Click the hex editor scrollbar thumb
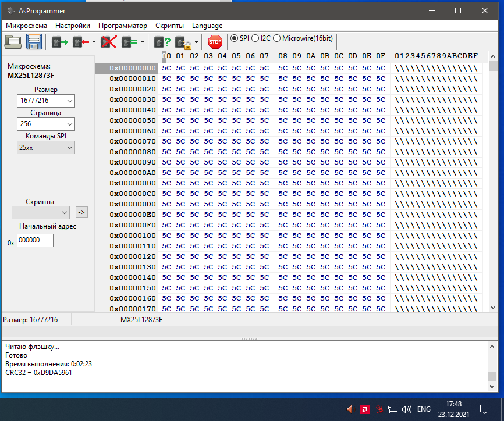Viewport: 504px width, 421px height. coord(493,66)
